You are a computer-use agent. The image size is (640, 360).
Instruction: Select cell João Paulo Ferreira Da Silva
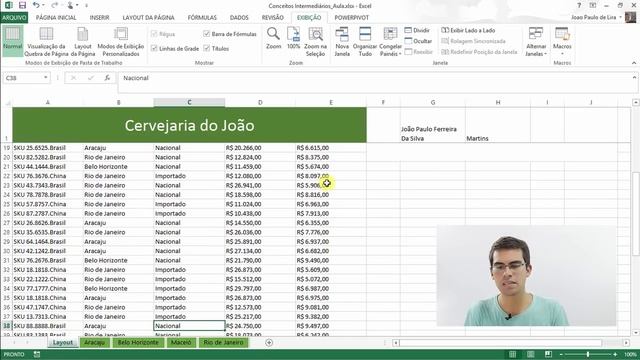[433, 125]
